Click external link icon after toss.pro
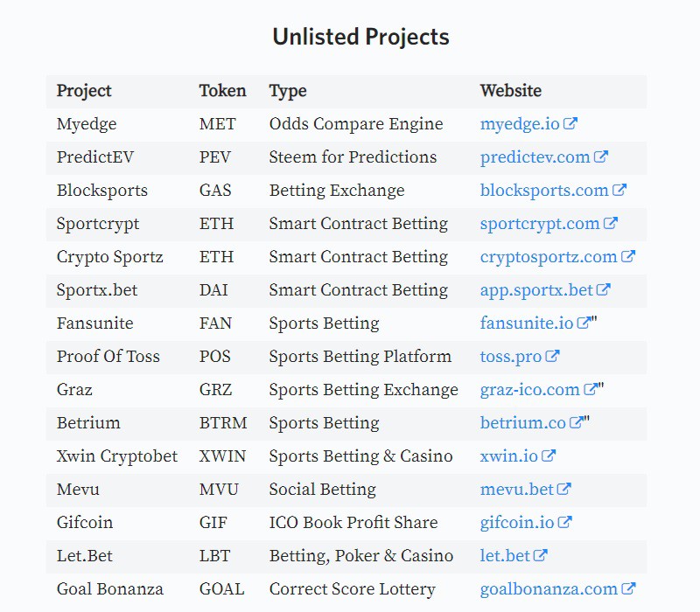This screenshot has width=700, height=612. (552, 356)
